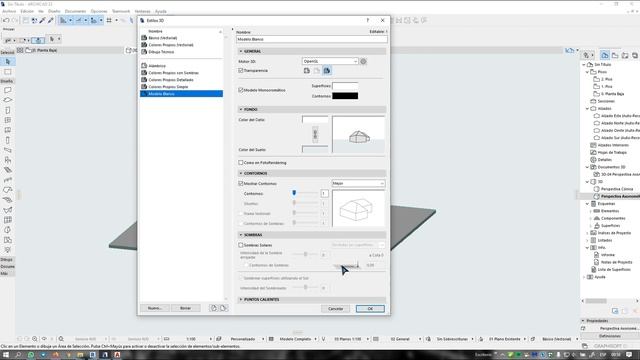Collapse the Pisos folder in Navigator
Screen dimensions: 640x360
tap(588, 72)
